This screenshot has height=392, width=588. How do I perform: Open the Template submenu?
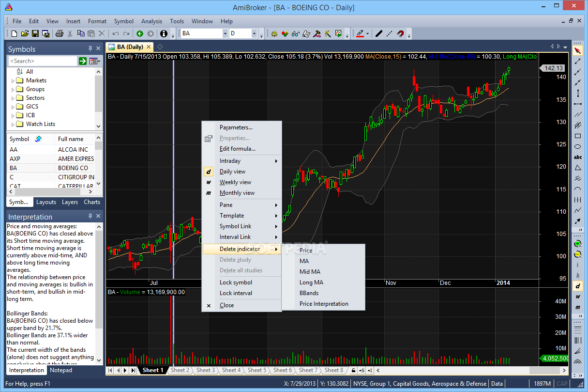241,216
